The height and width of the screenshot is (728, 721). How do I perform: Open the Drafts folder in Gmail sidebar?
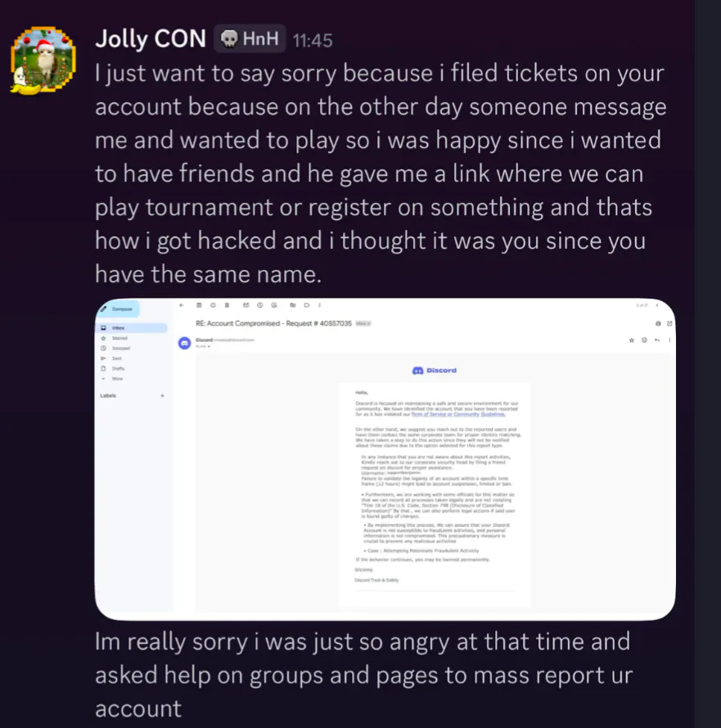[x=118, y=369]
